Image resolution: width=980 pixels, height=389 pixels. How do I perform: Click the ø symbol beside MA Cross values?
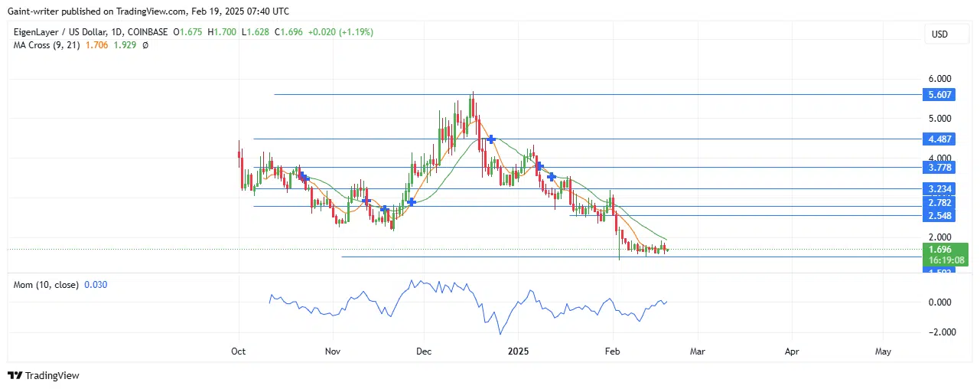point(145,45)
